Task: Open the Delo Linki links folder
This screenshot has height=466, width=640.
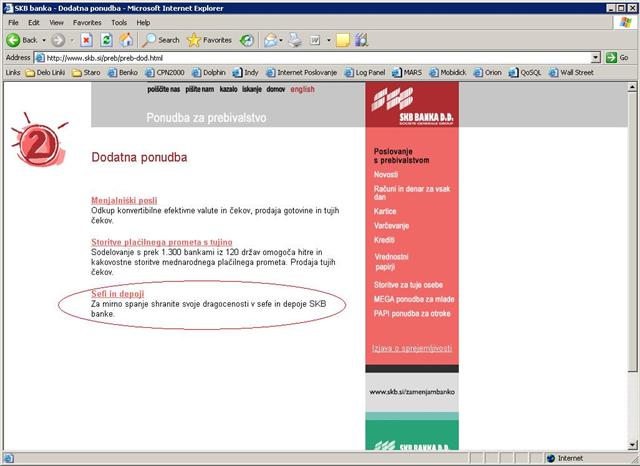Action: tap(45, 73)
